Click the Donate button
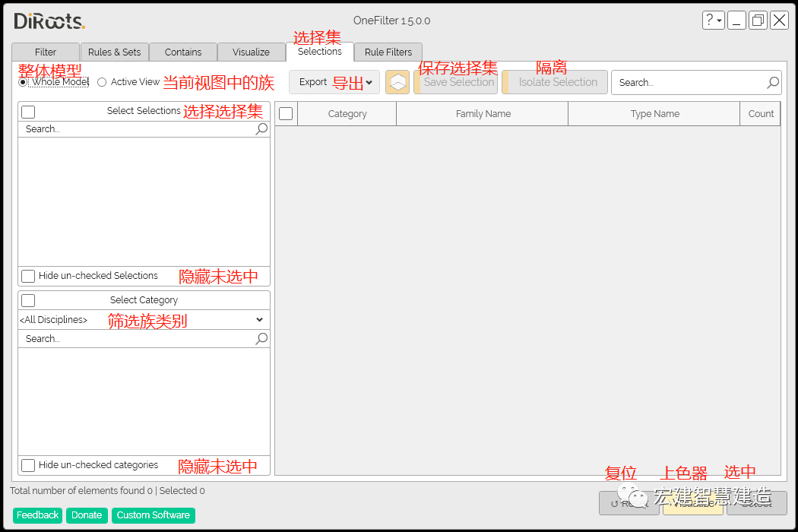Viewport: 798px width, 532px height. [x=87, y=515]
